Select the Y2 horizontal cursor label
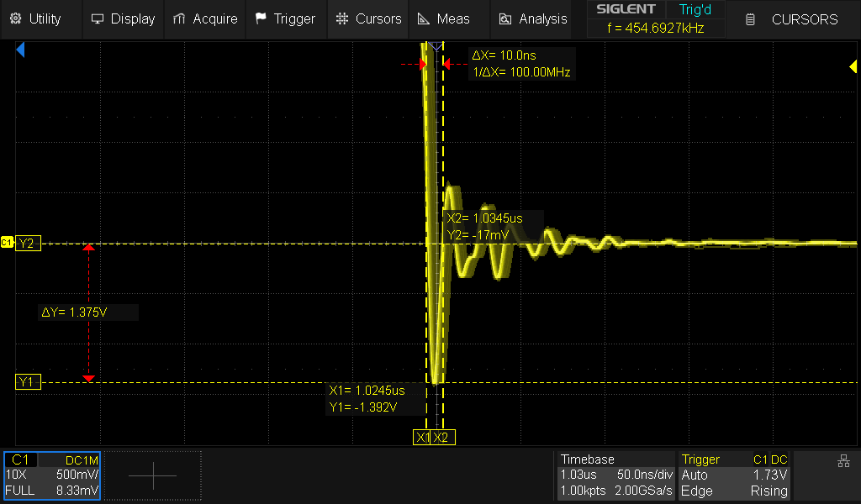Viewport: 861px width, 504px height. (x=27, y=244)
